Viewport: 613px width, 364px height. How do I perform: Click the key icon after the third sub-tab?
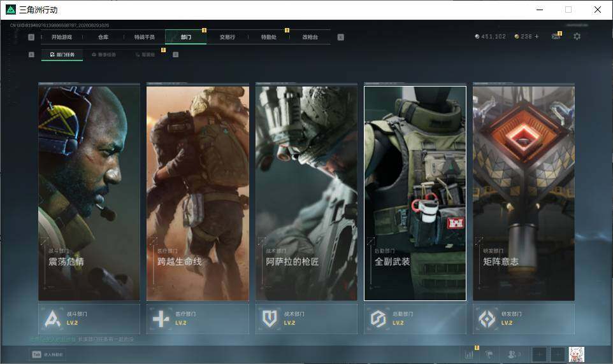tap(175, 55)
